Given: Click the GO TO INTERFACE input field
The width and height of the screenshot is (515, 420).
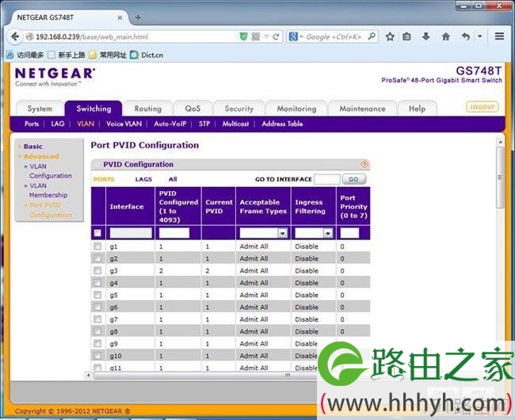Looking at the screenshot, I should [326, 179].
